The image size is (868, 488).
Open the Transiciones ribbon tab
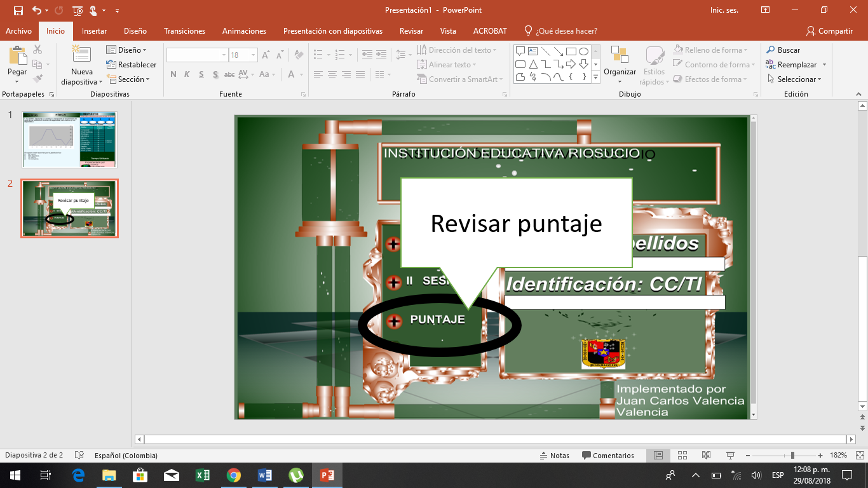(x=184, y=31)
